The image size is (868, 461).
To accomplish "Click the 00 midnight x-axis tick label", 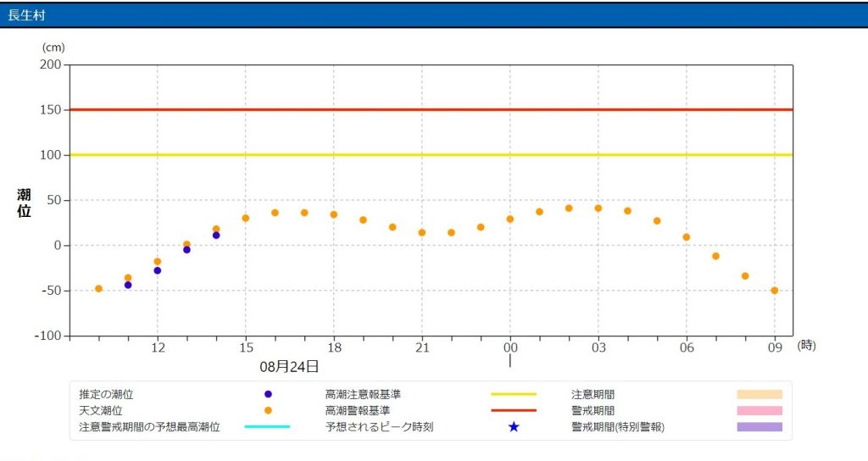I will (510, 347).
